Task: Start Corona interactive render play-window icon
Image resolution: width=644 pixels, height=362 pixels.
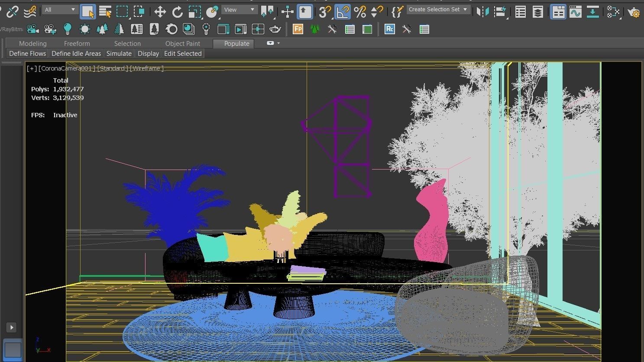Action: click(x=241, y=29)
